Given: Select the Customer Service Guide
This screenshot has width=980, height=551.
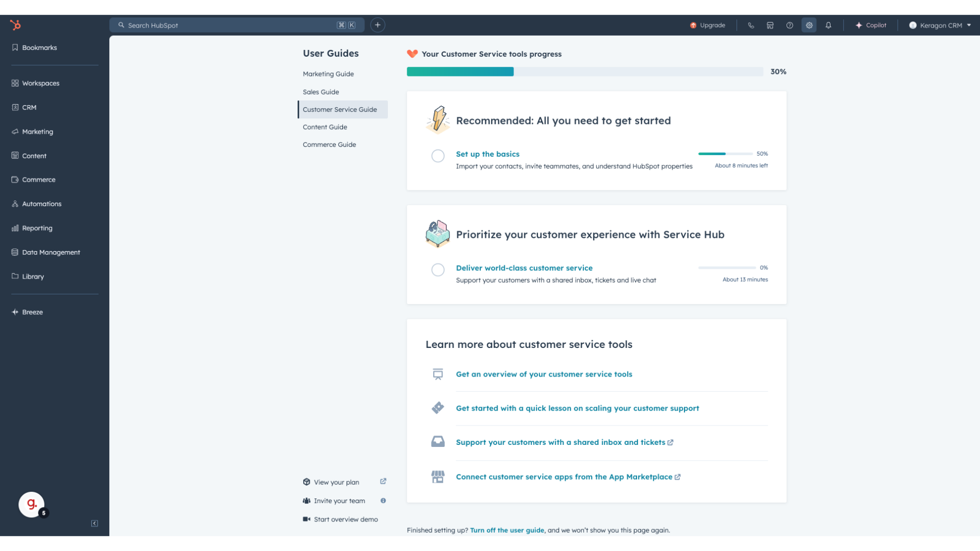Looking at the screenshot, I should pyautogui.click(x=342, y=109).
